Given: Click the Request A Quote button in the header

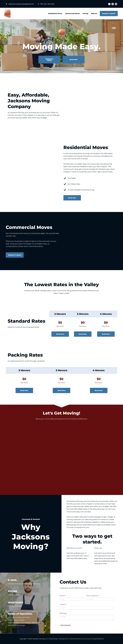Looking at the screenshot, I should click(109, 13).
